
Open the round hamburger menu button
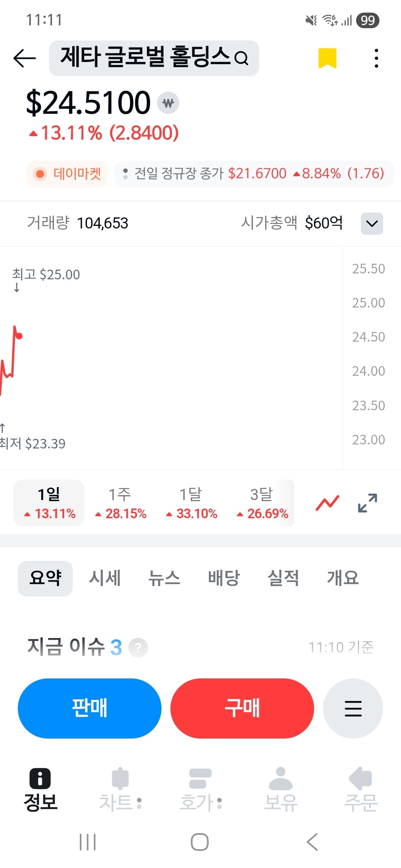coord(353,708)
